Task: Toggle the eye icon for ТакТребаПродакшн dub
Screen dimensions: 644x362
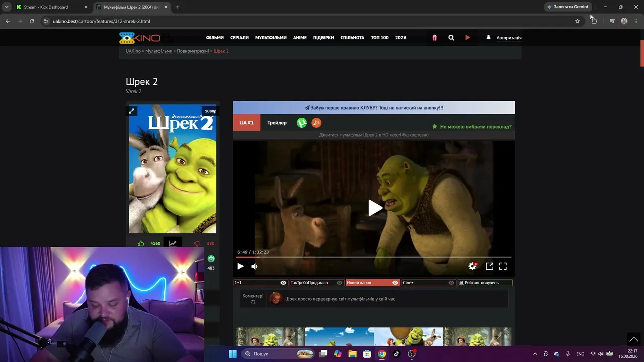Action: (x=340, y=283)
